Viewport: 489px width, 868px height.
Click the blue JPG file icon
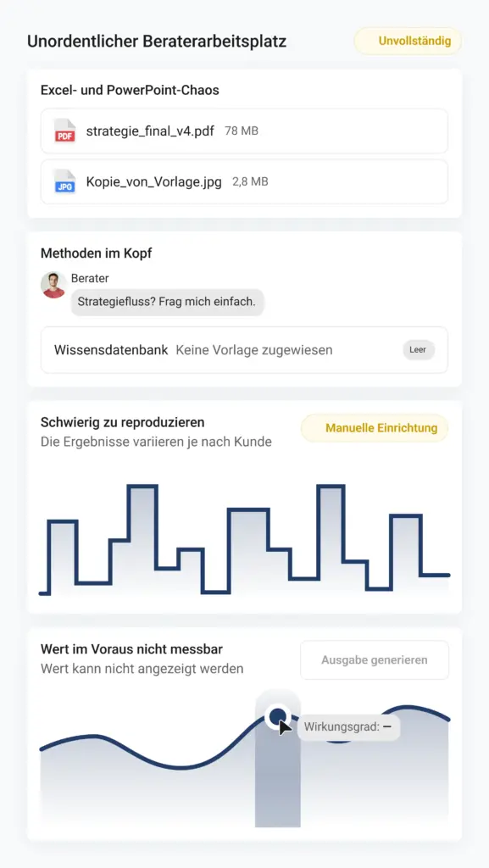click(x=64, y=181)
